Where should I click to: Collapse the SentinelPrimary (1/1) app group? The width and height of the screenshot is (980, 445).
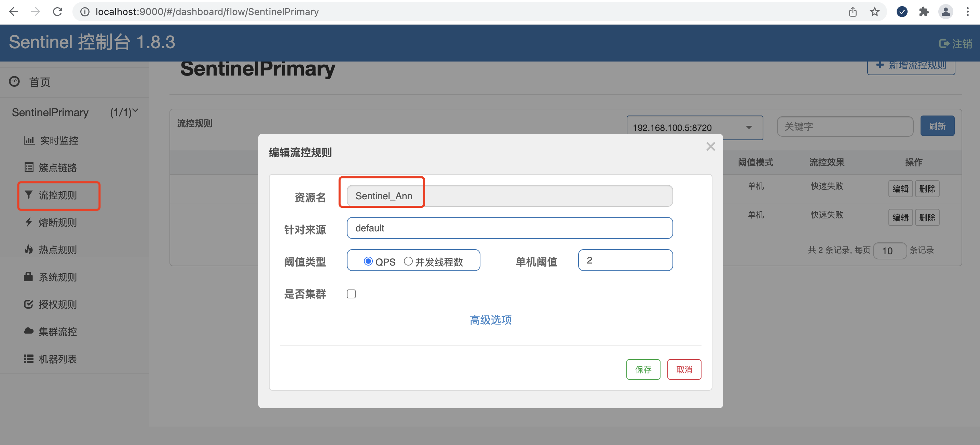75,112
